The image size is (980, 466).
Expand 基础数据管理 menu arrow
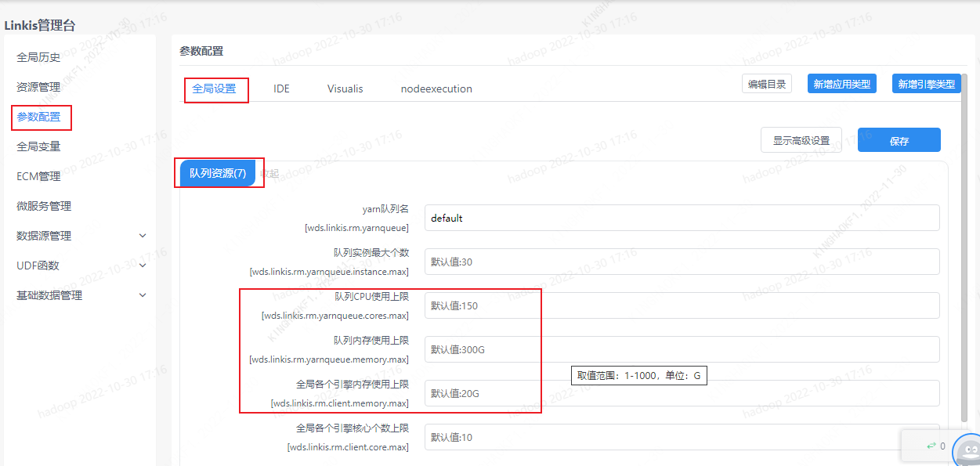pos(142,295)
